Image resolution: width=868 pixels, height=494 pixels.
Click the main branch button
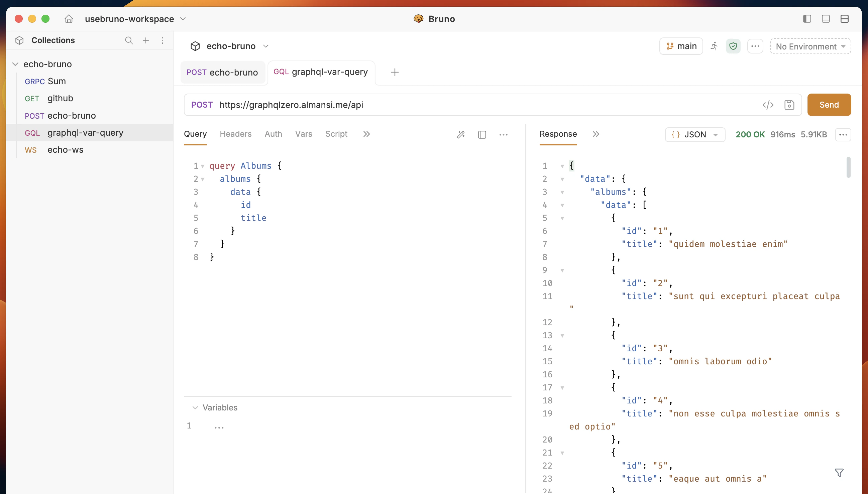(681, 46)
